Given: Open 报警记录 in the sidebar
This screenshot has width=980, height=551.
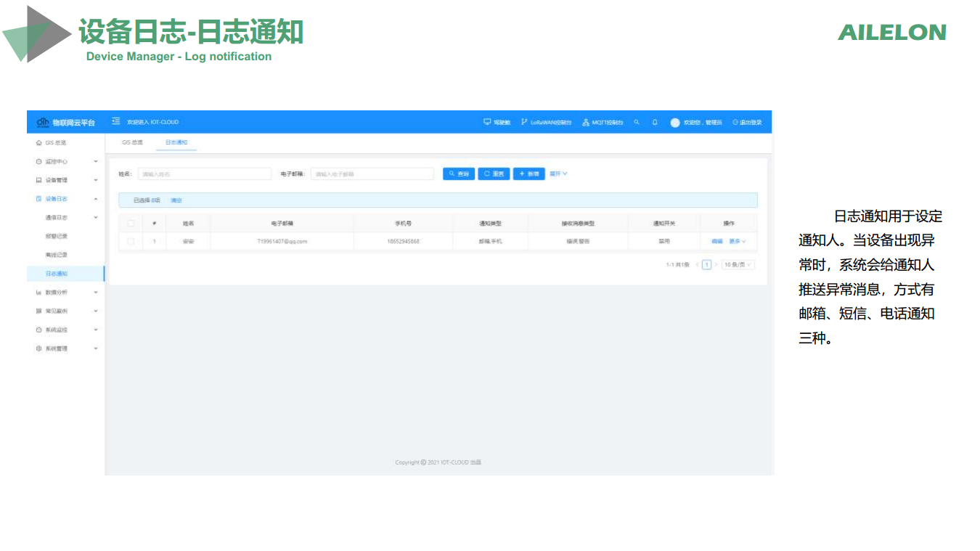Looking at the screenshot, I should point(56,236).
